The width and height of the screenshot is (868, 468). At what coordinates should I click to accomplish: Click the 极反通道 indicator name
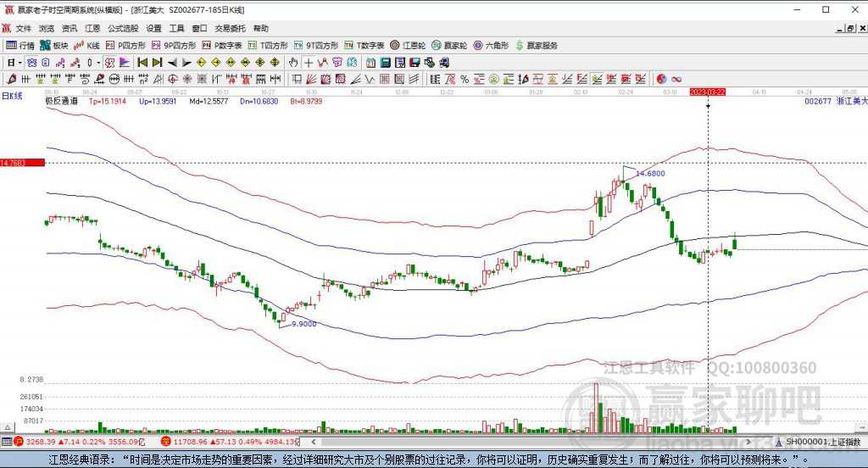pyautogui.click(x=61, y=102)
